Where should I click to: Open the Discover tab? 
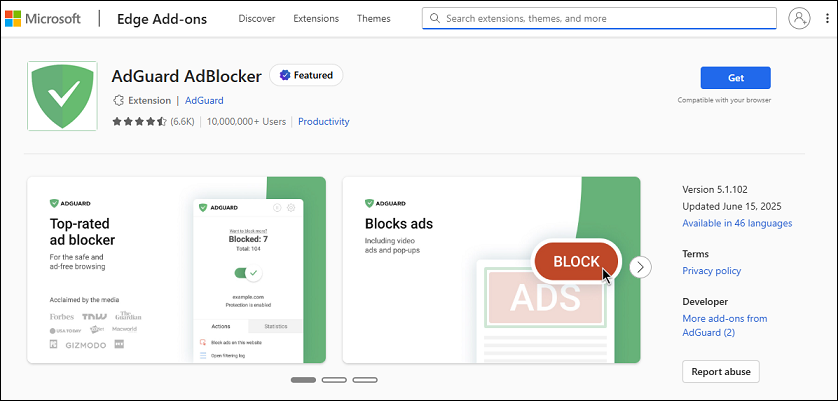(x=257, y=19)
